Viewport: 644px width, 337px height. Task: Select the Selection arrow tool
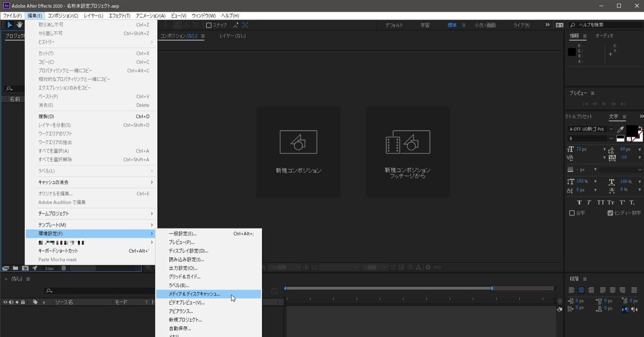[x=10, y=25]
